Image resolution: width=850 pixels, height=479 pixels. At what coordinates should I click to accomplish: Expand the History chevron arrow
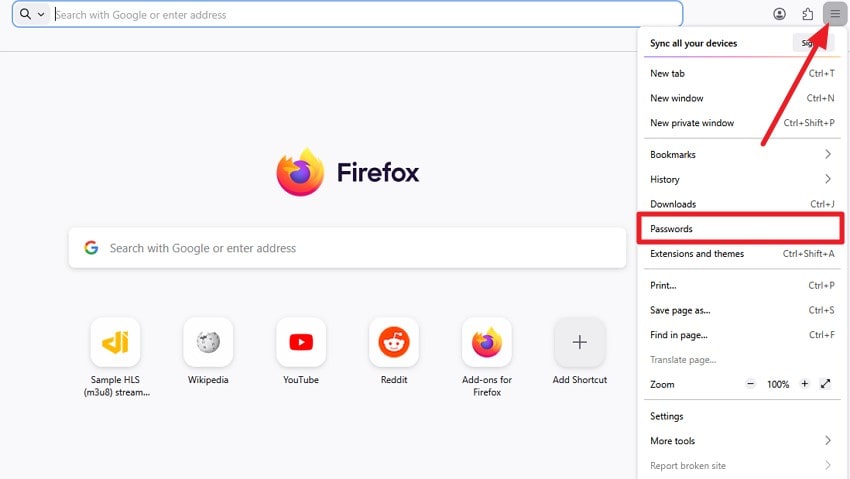(828, 179)
